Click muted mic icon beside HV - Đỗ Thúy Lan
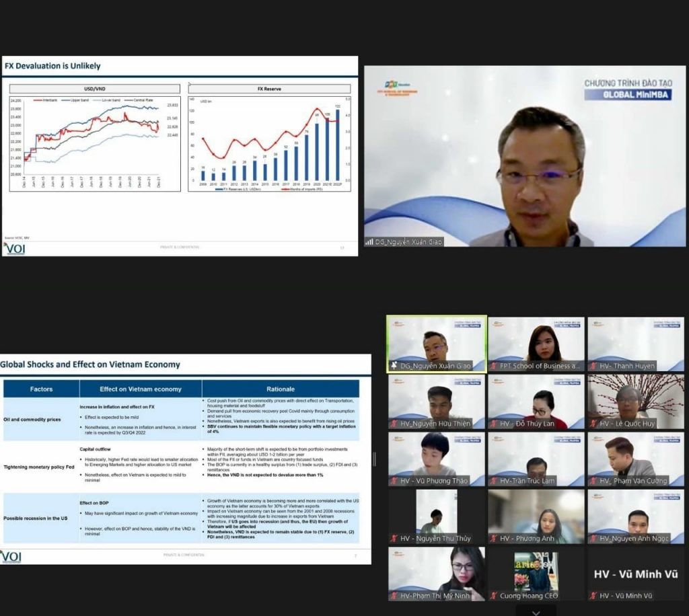Viewport: 689px width, 616px height. pos(493,424)
